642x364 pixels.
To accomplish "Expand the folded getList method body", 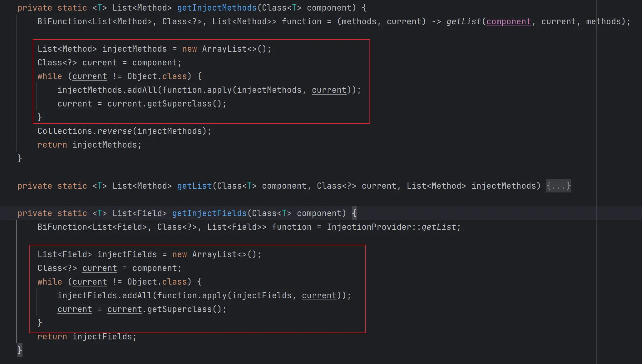I will [558, 186].
